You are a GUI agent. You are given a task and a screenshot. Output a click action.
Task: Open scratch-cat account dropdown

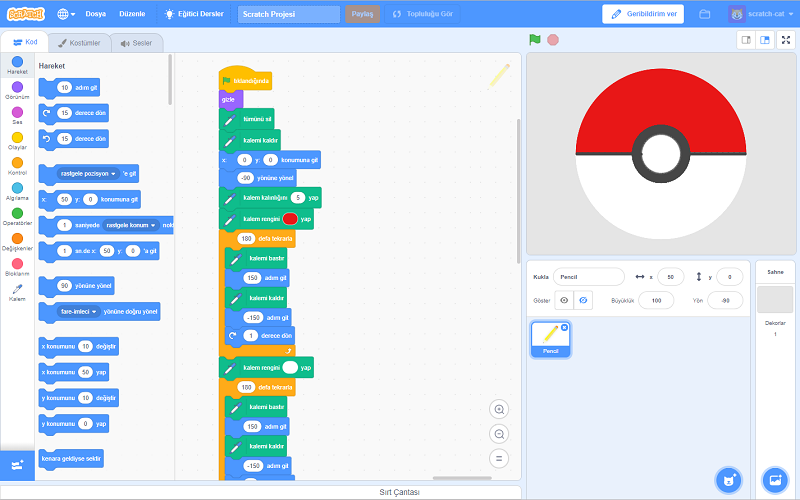pos(761,14)
